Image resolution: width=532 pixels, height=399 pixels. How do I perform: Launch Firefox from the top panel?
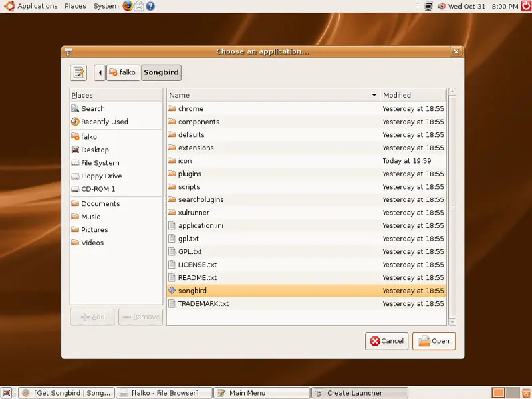click(128, 6)
